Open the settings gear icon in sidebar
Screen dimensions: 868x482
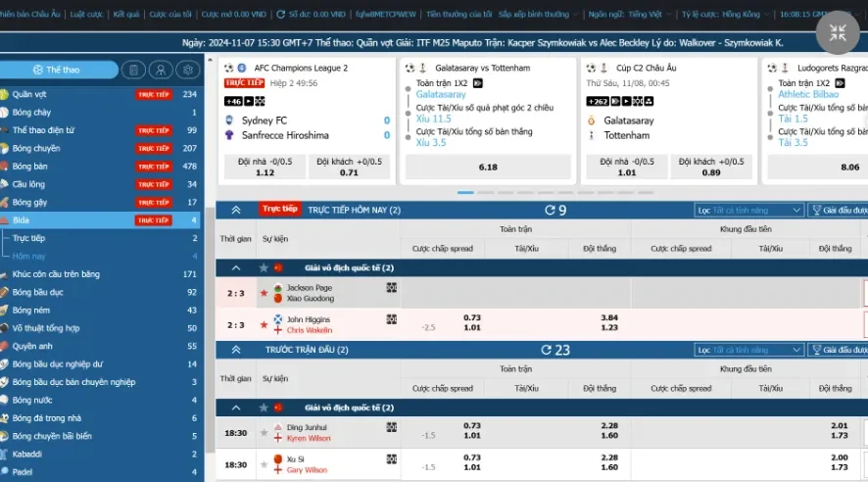(187, 71)
